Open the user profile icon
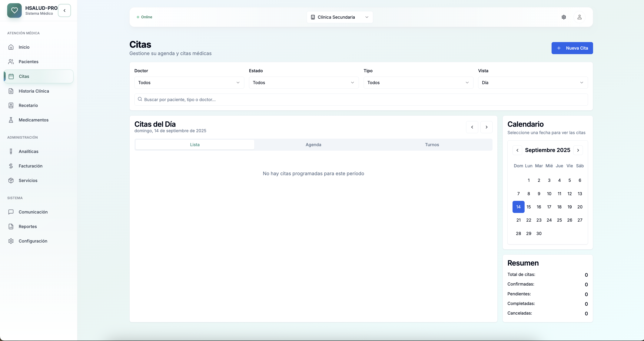The height and width of the screenshot is (341, 644). tap(579, 17)
